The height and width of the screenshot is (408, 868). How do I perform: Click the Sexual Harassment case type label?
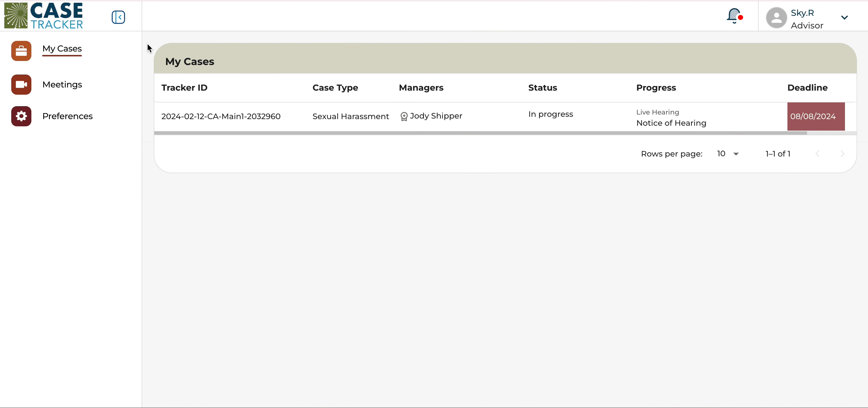coord(351,116)
